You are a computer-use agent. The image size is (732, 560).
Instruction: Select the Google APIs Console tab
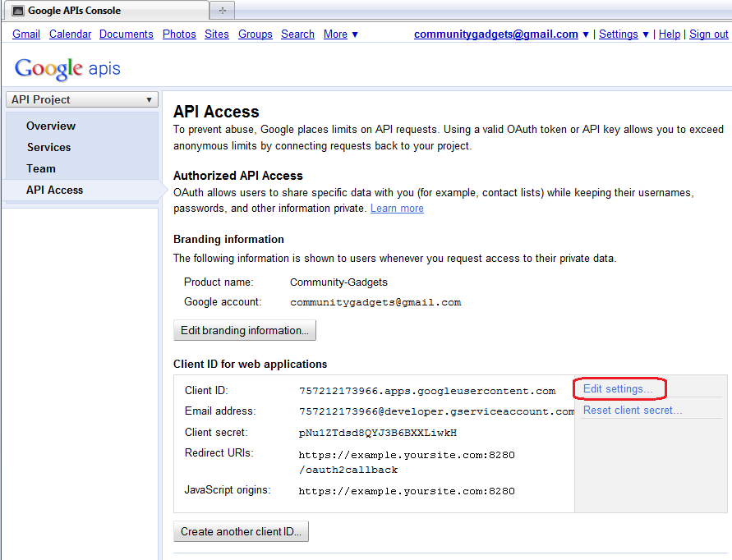[105, 11]
